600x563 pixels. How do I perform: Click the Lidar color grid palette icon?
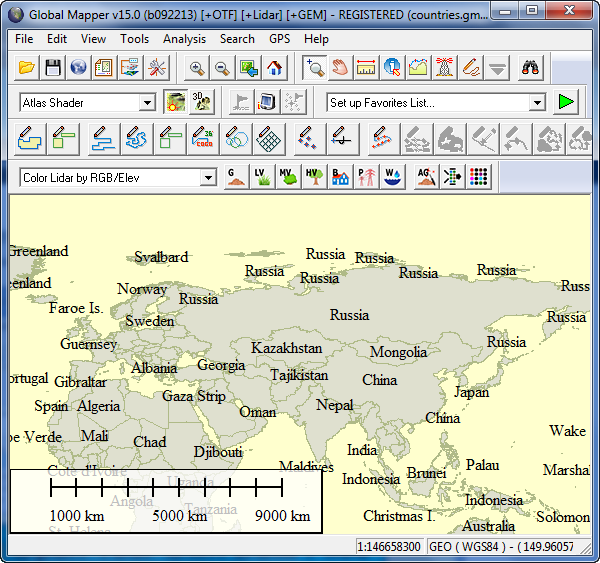(479, 177)
